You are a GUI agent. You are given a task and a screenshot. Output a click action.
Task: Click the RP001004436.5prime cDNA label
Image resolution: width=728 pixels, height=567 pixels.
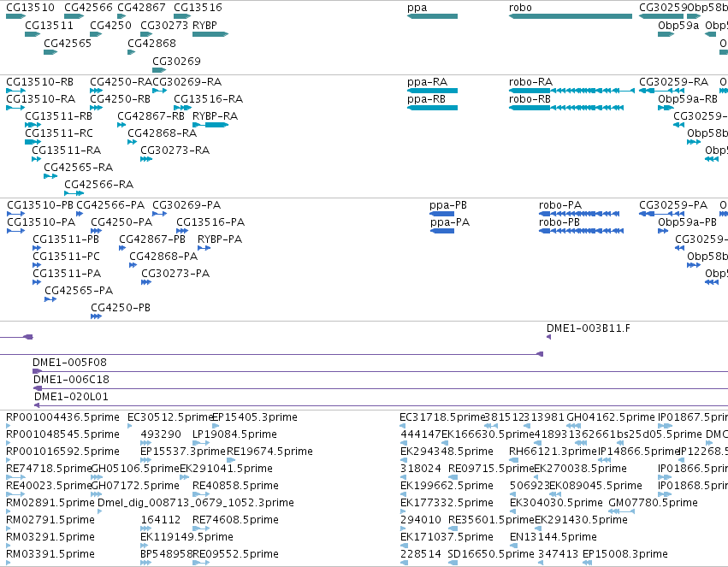[62, 417]
